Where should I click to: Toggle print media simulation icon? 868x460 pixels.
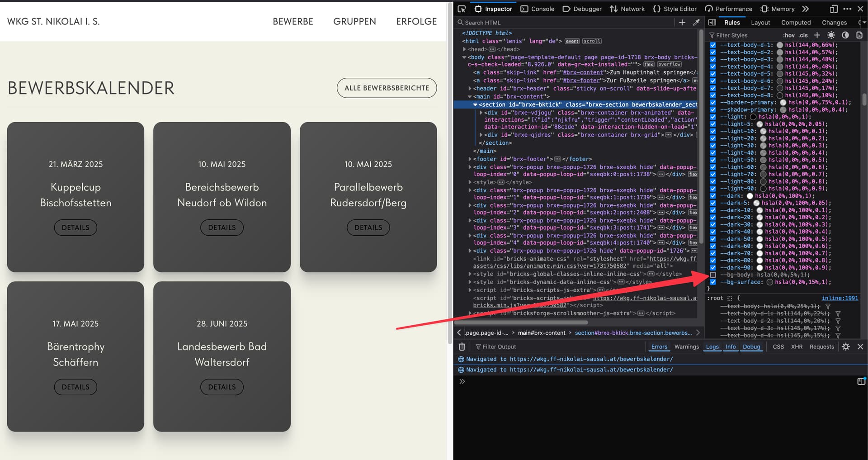point(859,35)
